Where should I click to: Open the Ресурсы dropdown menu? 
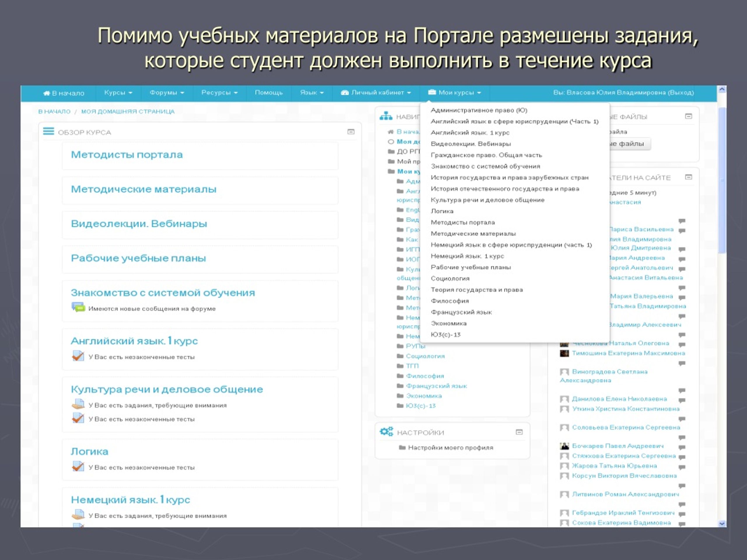pyautogui.click(x=219, y=92)
